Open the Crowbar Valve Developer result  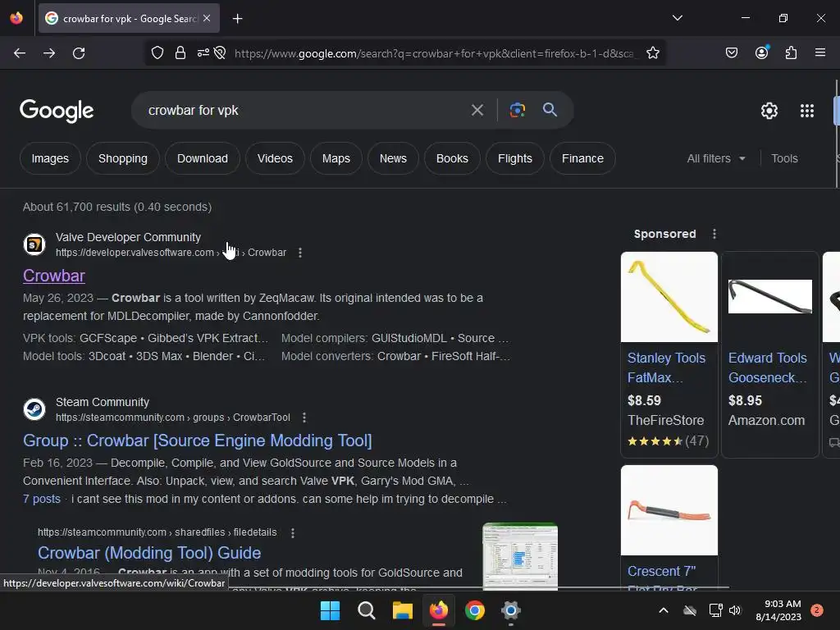[x=54, y=276]
